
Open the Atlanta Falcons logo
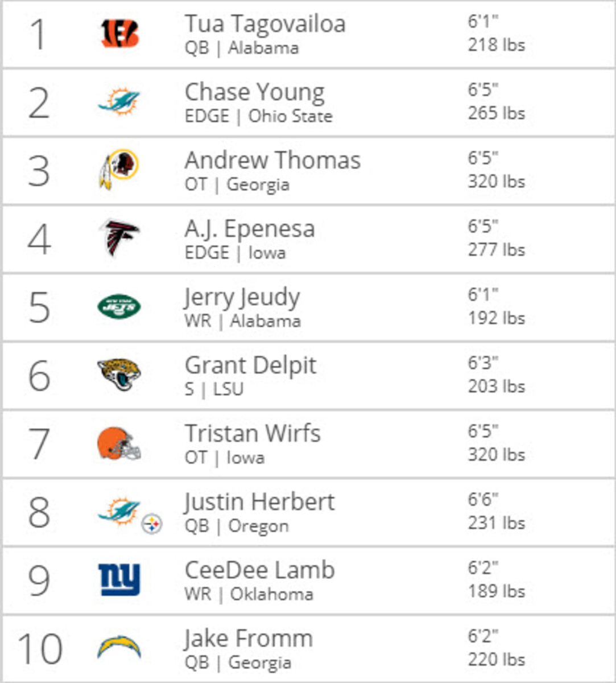pos(119,237)
